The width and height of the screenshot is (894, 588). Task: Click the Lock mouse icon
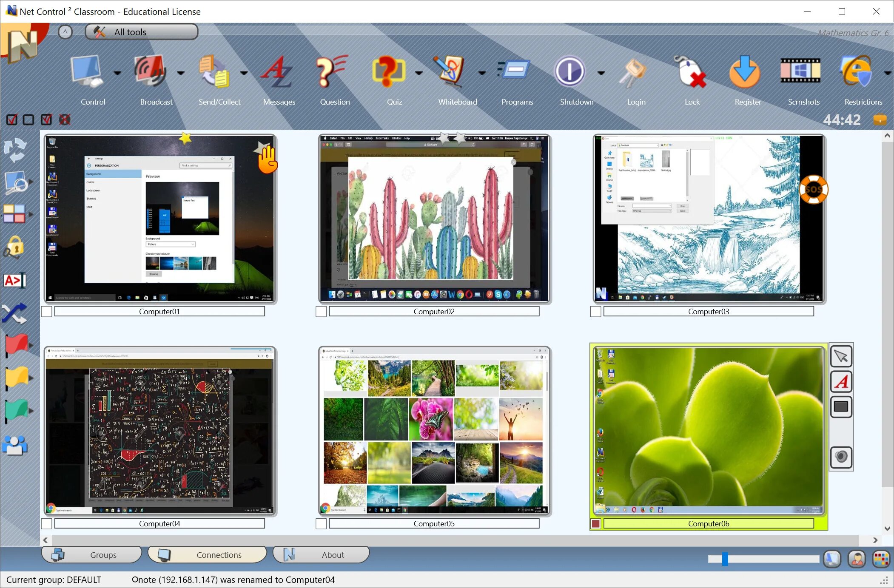[691, 72]
